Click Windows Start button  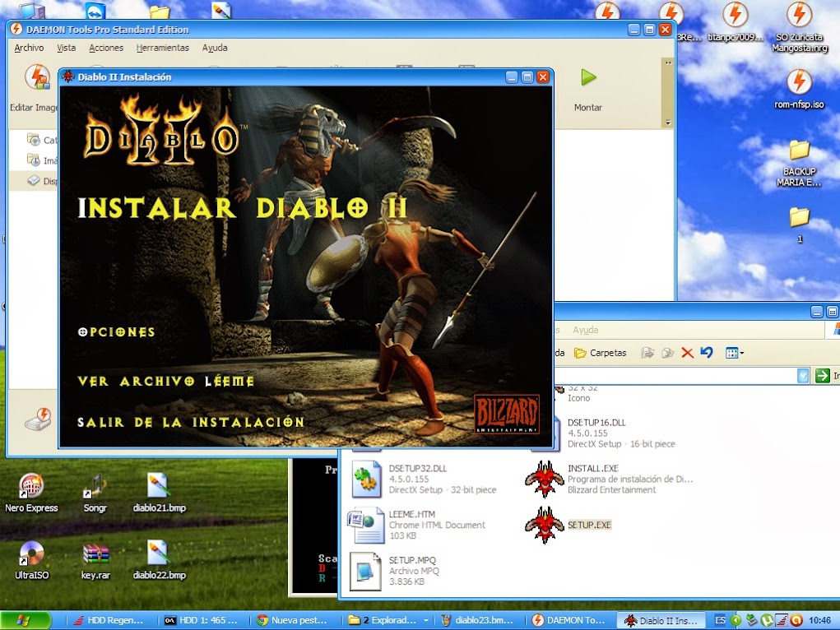point(26,620)
